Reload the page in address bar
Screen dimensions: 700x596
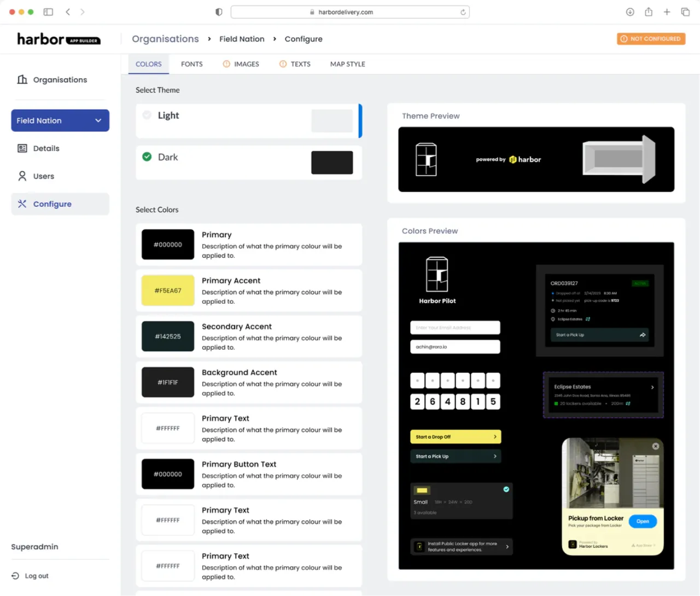[x=463, y=12]
